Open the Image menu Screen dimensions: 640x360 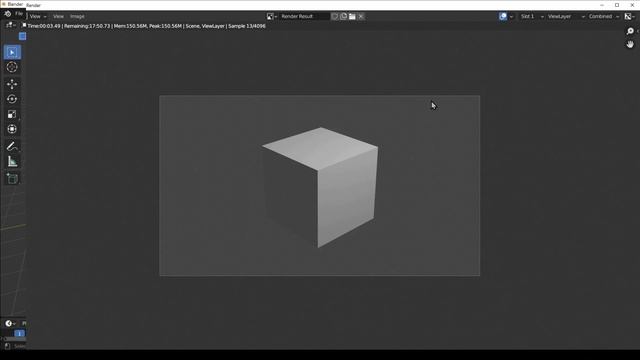click(x=77, y=16)
